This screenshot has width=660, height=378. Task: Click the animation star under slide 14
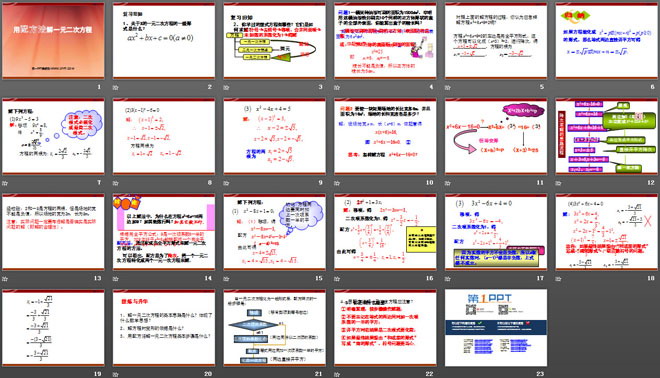coord(115,279)
